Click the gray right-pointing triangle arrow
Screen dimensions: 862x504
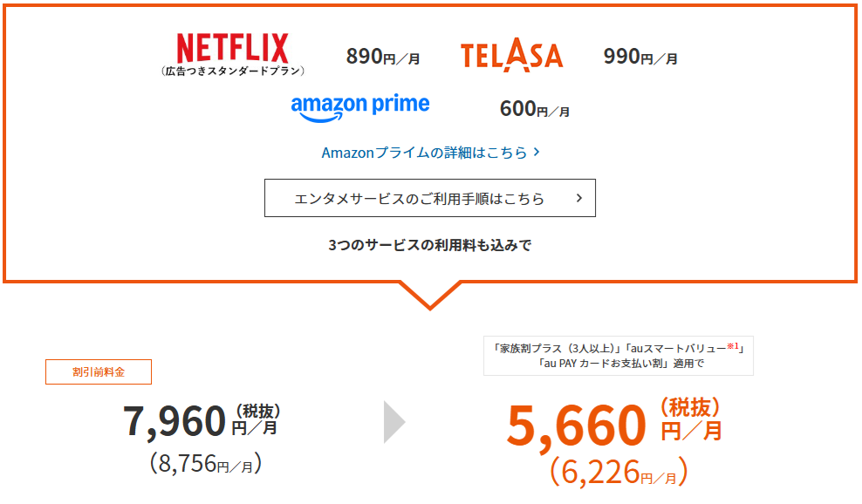click(x=394, y=422)
